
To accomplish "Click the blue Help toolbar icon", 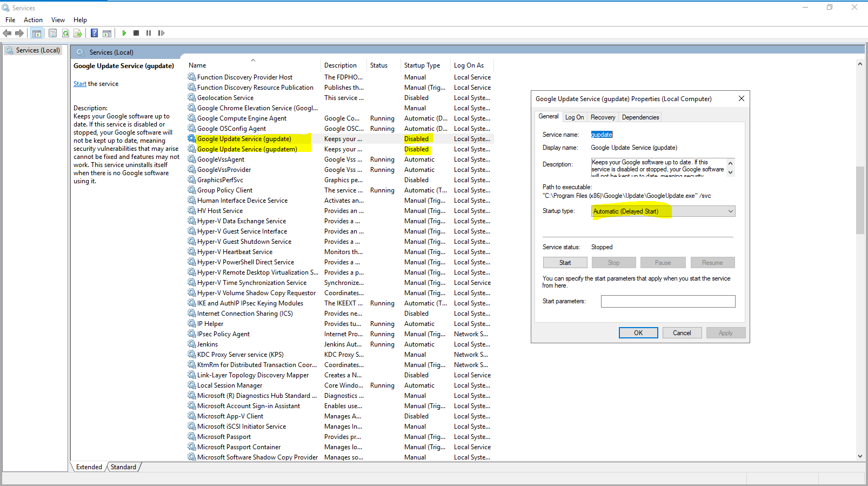I will (94, 33).
